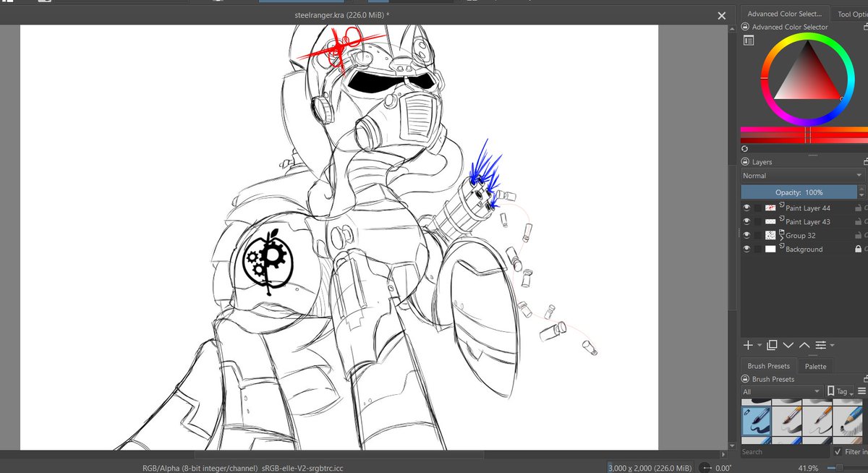Viewport: 868px width, 473px height.
Task: Toggle Paint Layer 44 color label box
Action: point(758,208)
